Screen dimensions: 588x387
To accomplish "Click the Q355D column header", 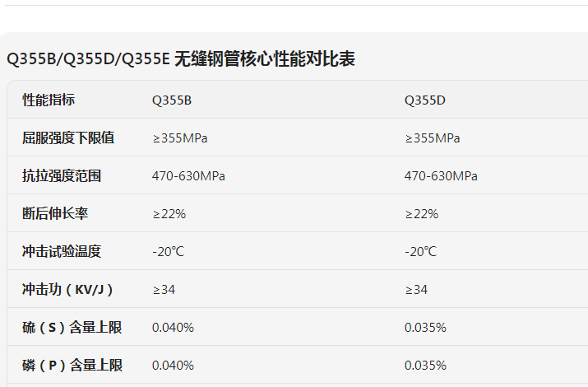I will coord(425,100).
